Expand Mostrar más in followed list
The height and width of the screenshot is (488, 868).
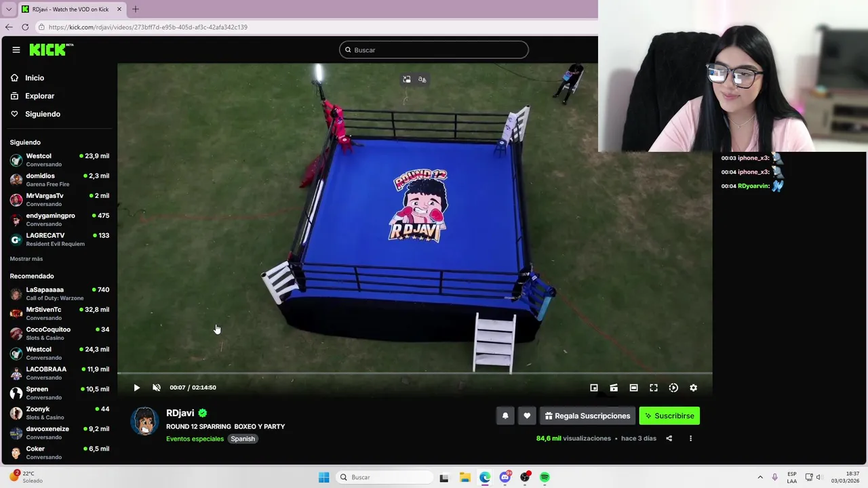(x=26, y=259)
